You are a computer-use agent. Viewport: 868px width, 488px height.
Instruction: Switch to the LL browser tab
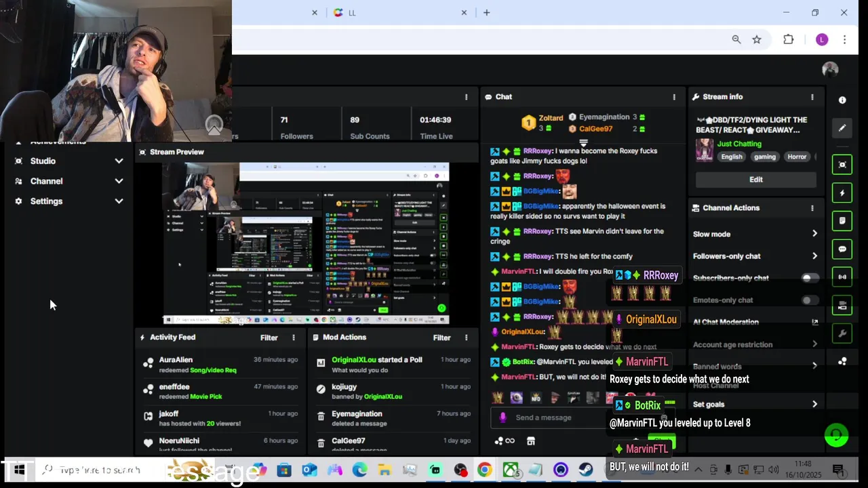pos(400,13)
